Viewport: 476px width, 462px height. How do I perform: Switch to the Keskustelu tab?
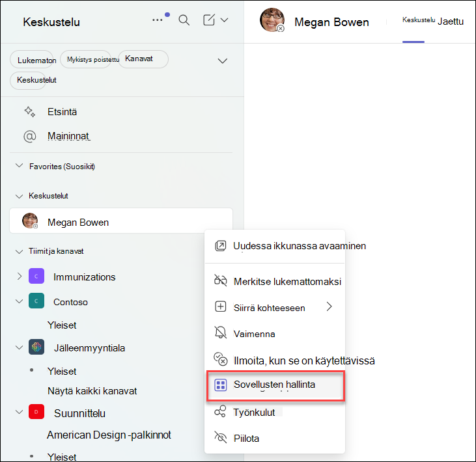[x=419, y=20]
